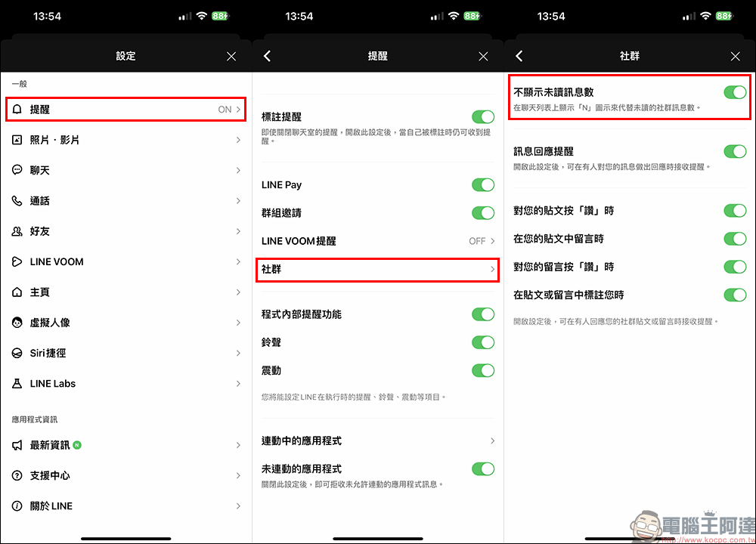Open 連動中的應用程式 entry
Image resolution: width=756 pixels, height=544 pixels.
tap(378, 441)
